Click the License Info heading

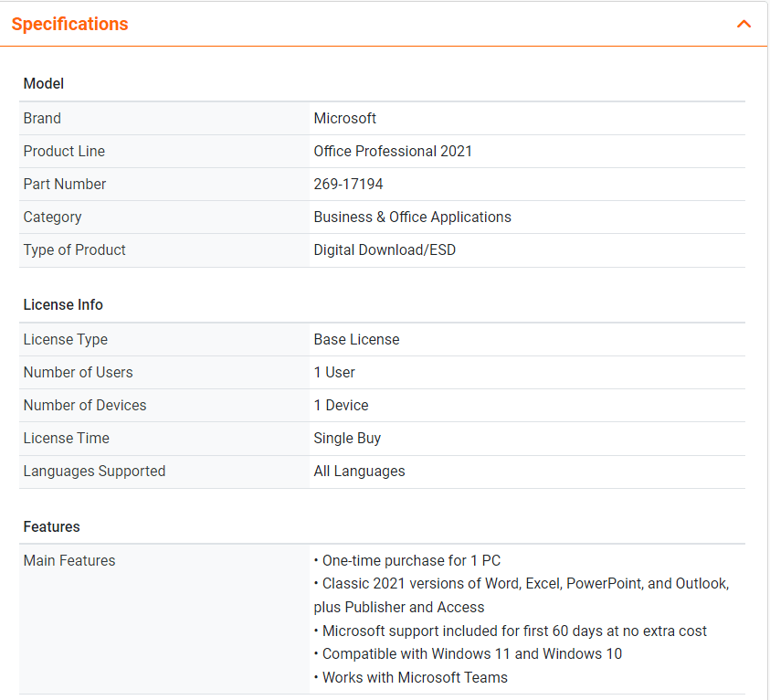63,304
